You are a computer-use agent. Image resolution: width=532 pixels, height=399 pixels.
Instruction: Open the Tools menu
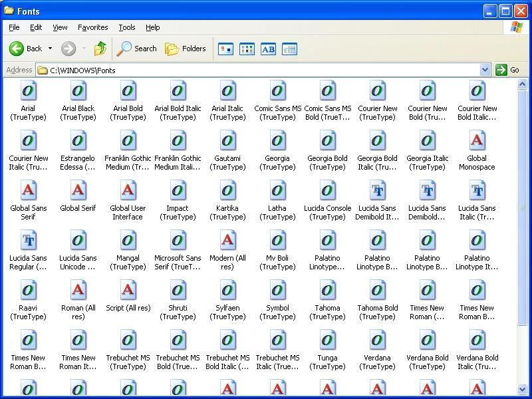[x=127, y=27]
